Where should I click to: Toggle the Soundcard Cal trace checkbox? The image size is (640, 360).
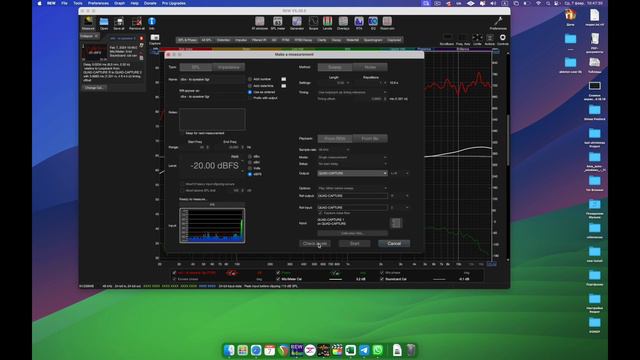pos(382,279)
